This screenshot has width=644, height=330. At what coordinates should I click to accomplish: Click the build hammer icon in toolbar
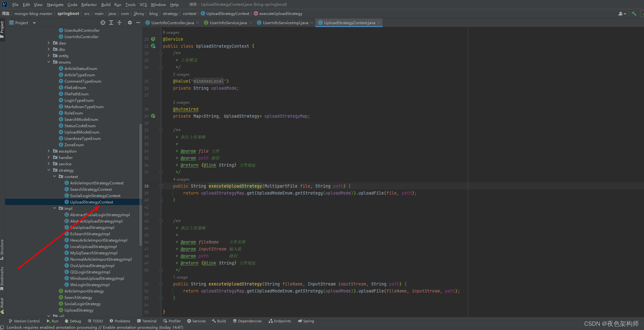click(634, 14)
